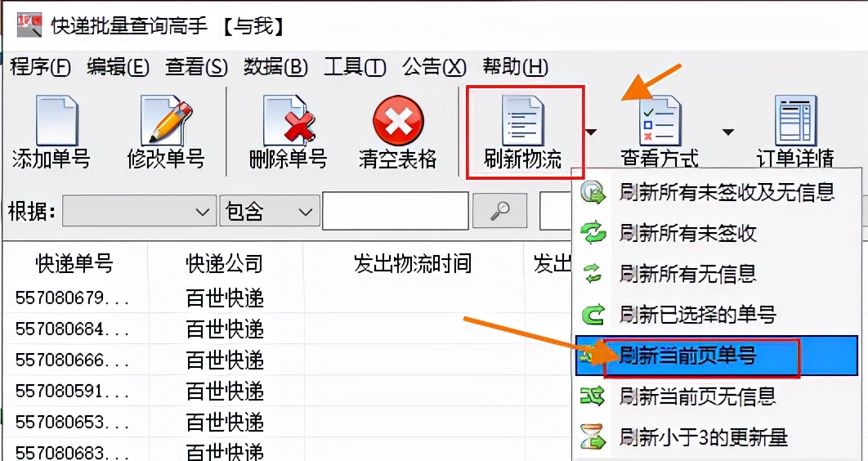Expand the arrow beside 刷新物流
Screen dimensions: 868x461
point(591,132)
